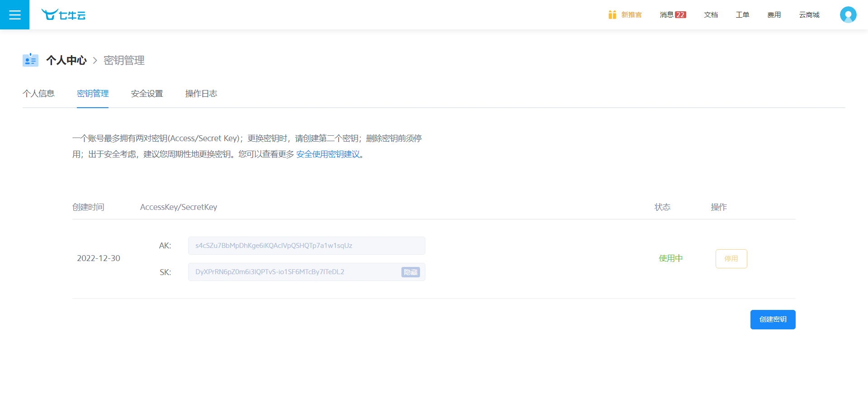This screenshot has height=409, width=868.
Task: Click the 停用 disable key button
Action: [x=731, y=259]
